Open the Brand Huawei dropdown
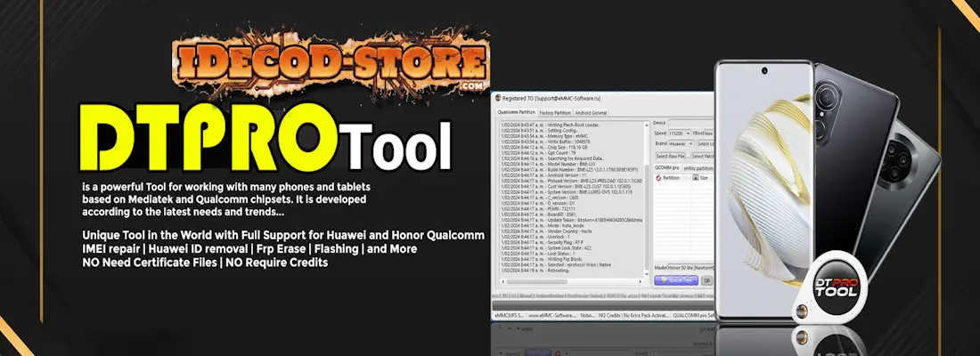 [x=682, y=143]
